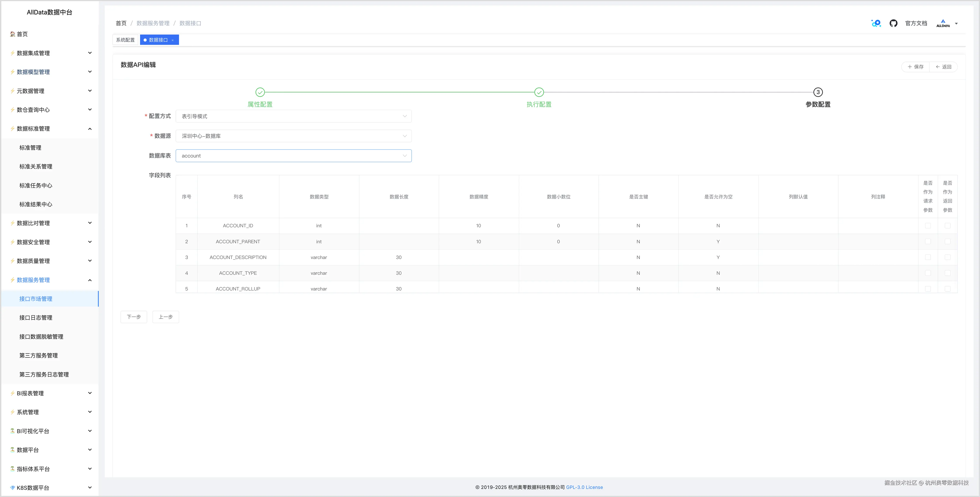Switch to the 系统配置 tab

click(x=125, y=40)
